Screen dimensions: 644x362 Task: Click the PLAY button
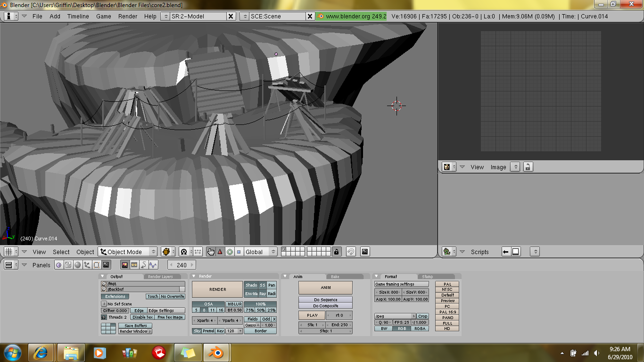tap(312, 315)
